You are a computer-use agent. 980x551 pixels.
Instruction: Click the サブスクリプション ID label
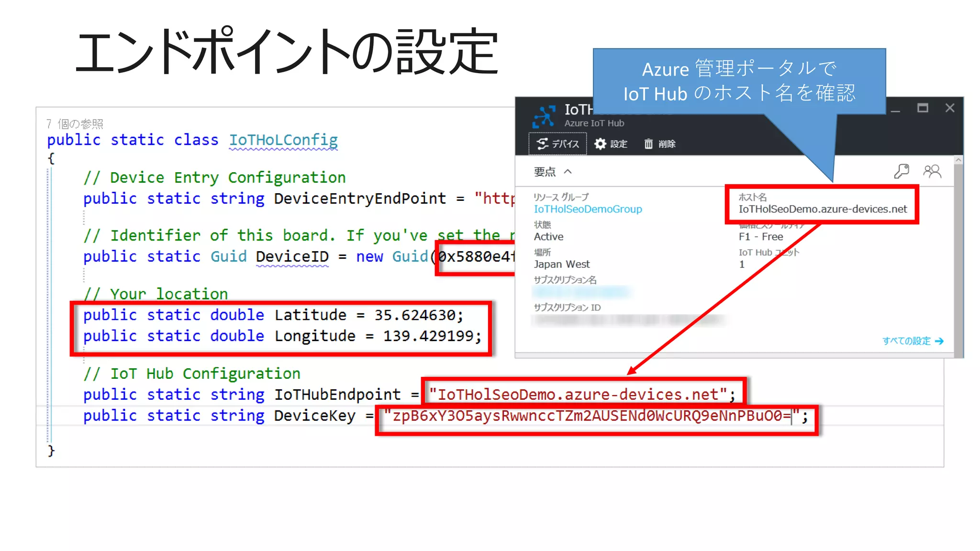pos(567,308)
